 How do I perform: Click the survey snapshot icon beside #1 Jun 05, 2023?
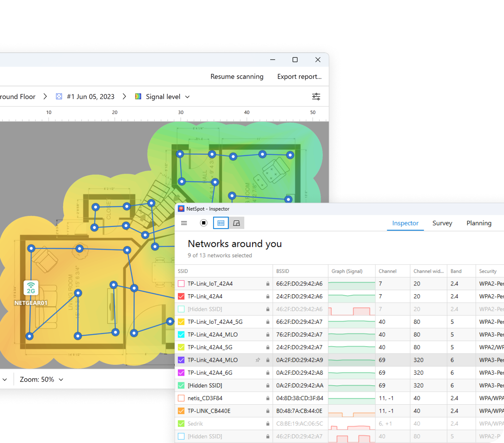(x=59, y=96)
